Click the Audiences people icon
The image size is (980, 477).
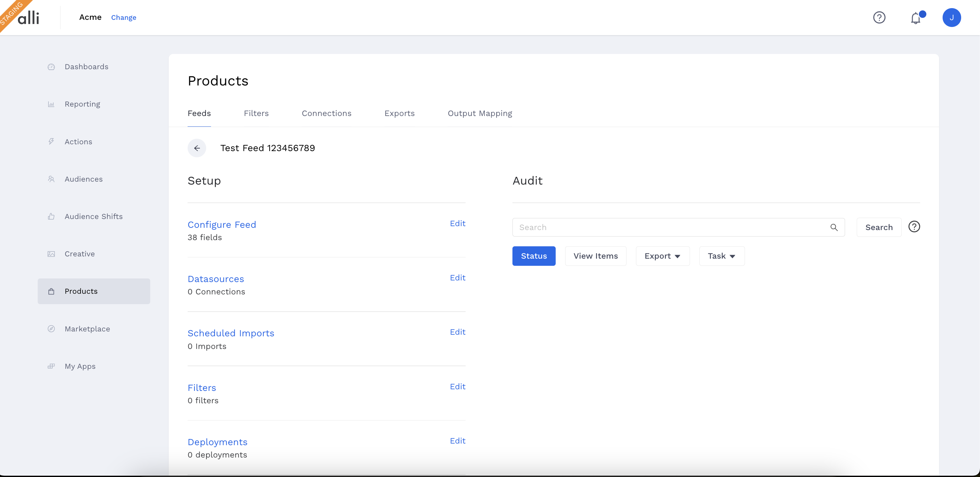click(51, 179)
